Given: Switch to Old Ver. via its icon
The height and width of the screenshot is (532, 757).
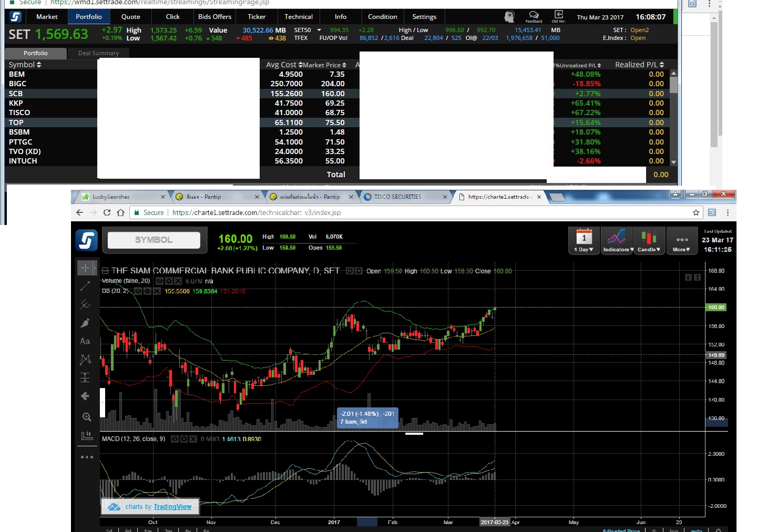Looking at the screenshot, I should tap(558, 17).
